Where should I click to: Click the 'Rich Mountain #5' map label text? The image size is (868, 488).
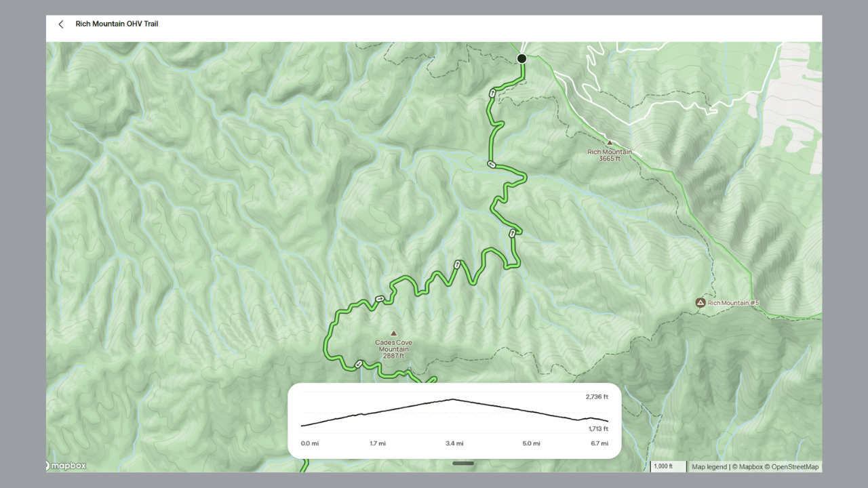tap(733, 303)
